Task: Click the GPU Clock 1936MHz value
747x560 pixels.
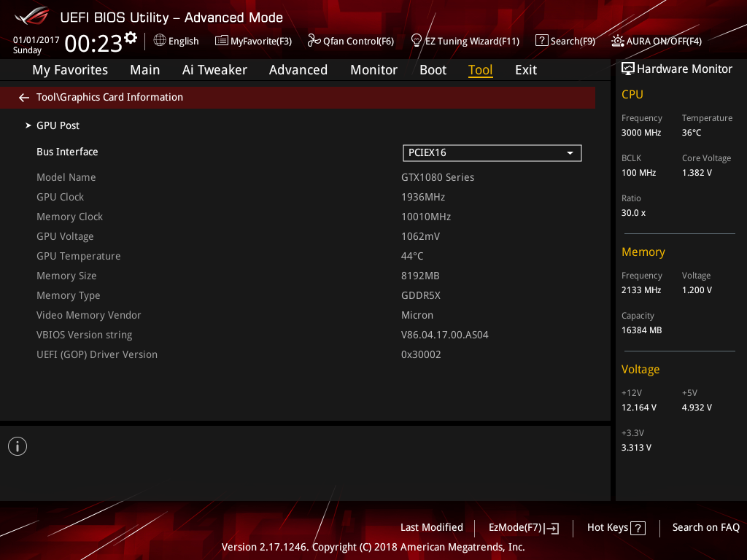Action: click(423, 197)
